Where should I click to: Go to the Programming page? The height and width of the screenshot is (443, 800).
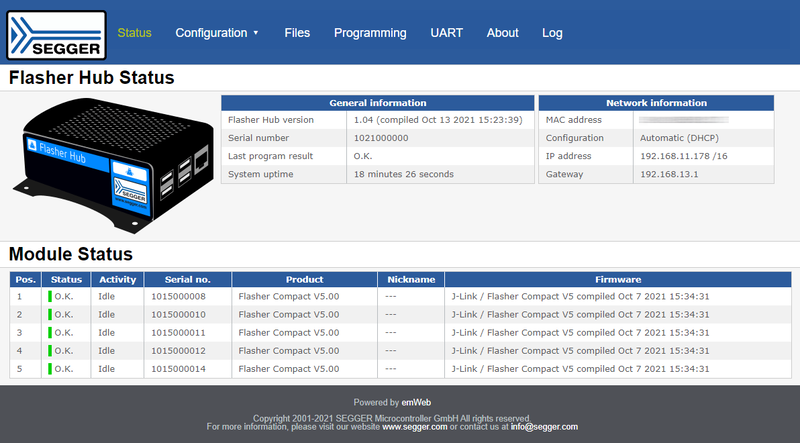point(370,33)
